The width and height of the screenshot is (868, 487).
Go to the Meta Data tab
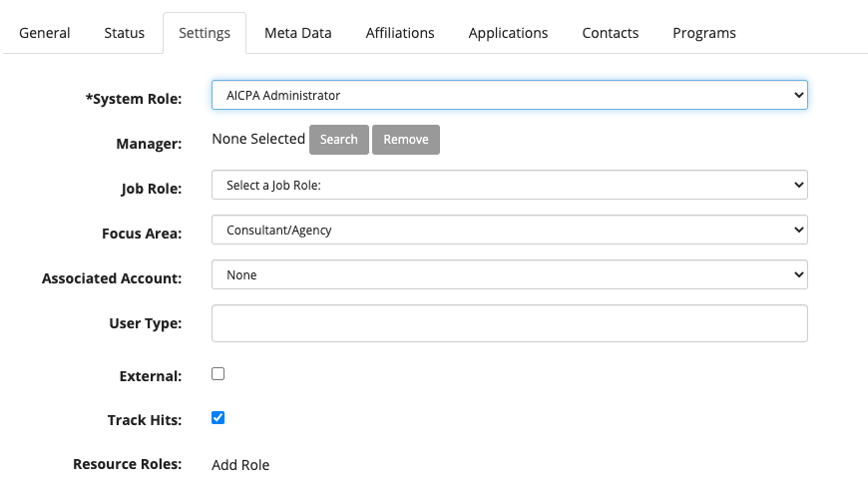(297, 33)
